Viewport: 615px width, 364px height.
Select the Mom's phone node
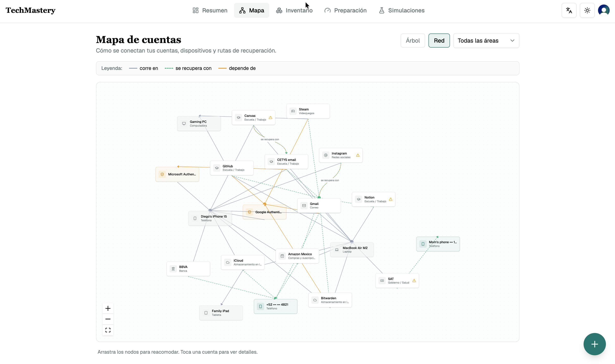(x=438, y=244)
